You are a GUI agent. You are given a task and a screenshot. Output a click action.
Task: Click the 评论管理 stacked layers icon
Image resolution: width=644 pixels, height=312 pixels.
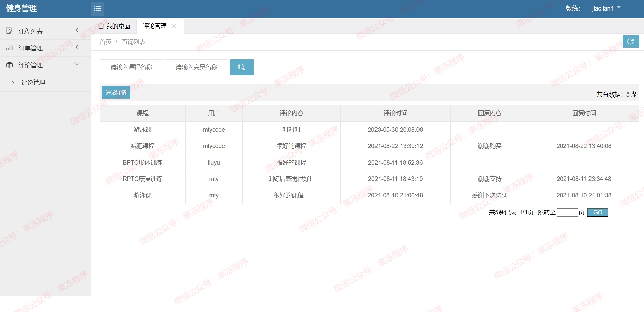point(9,65)
